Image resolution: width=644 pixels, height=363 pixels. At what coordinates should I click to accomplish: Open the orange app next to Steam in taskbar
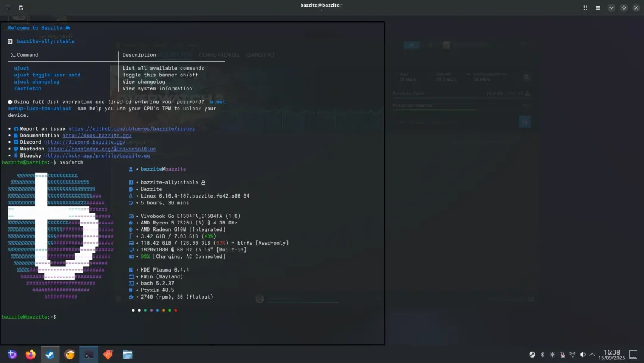click(70, 355)
